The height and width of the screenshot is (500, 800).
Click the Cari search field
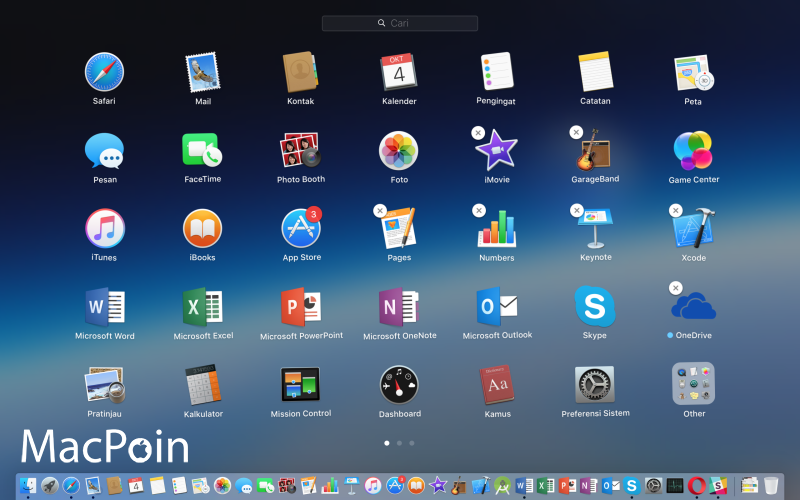coord(400,23)
